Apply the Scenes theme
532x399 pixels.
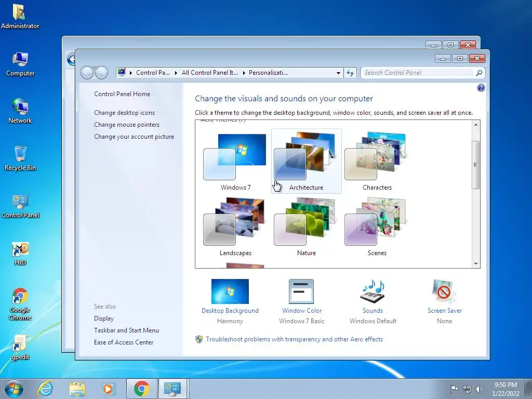coord(377,227)
